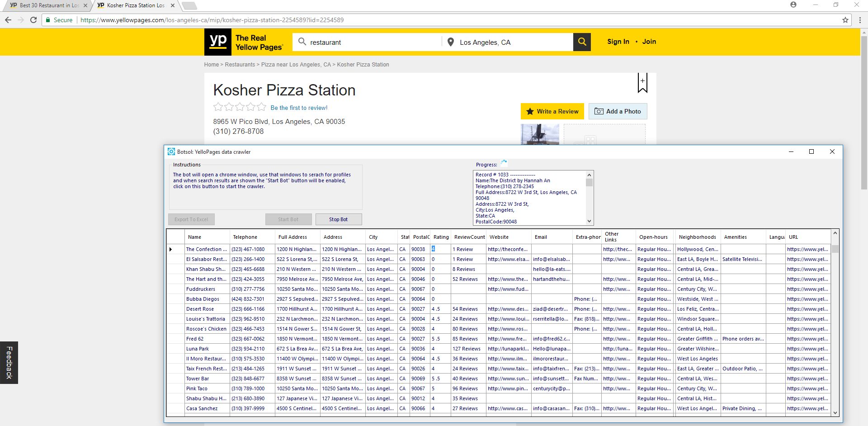Click the Secure padlock icon
868x426 pixels.
[x=48, y=20]
